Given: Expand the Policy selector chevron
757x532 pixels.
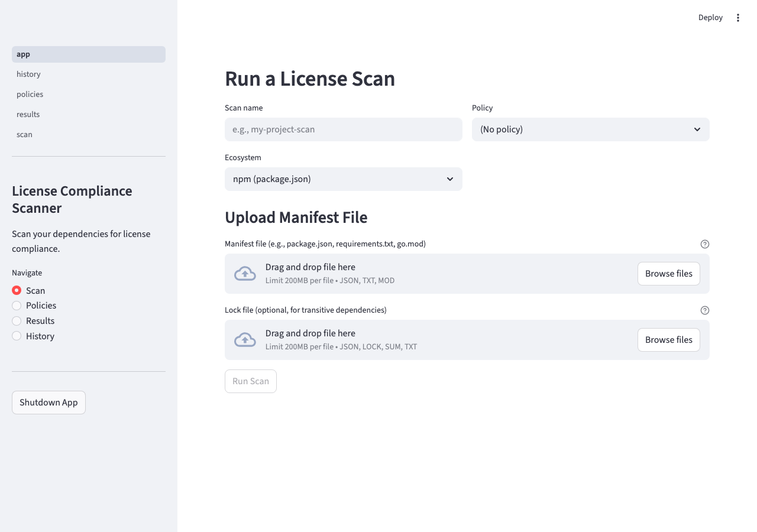Looking at the screenshot, I should 696,129.
